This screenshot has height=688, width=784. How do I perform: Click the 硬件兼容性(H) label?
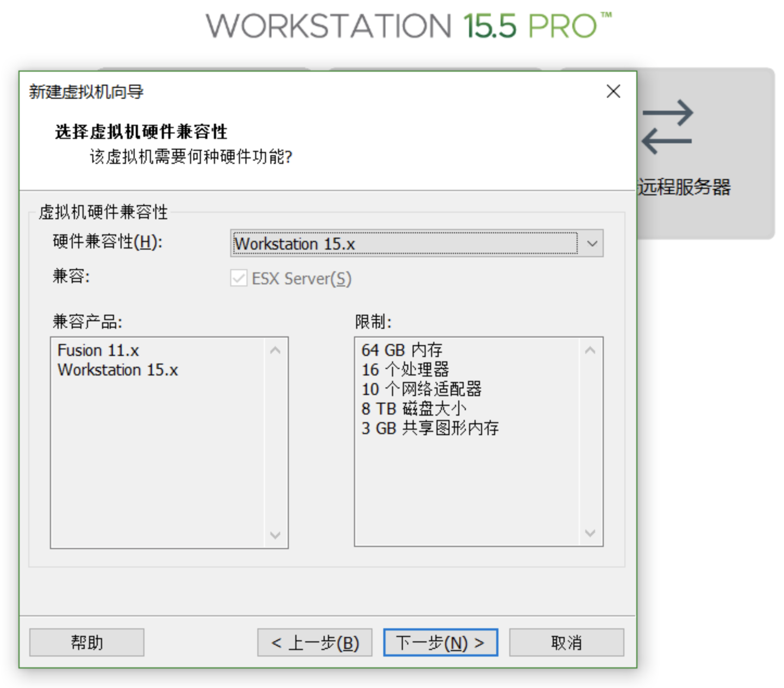coord(108,241)
